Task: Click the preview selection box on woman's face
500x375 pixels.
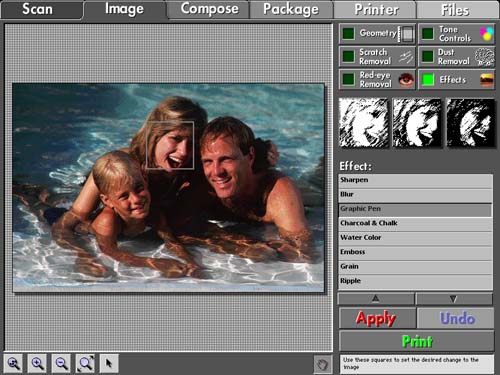Action: click(x=170, y=145)
